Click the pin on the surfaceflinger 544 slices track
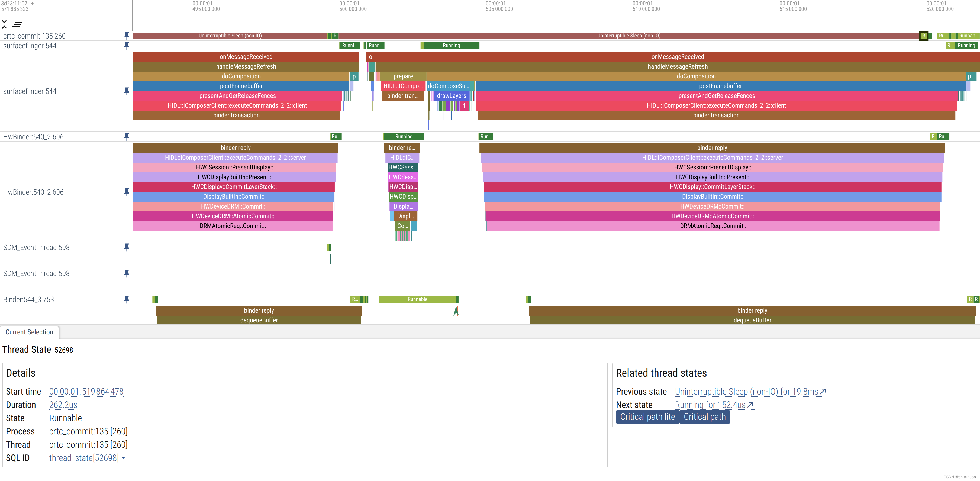The height and width of the screenshot is (481, 980). 127,91
